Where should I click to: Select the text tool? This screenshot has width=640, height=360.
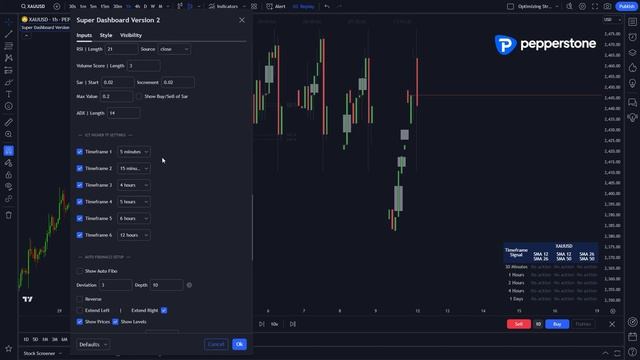(x=9, y=94)
